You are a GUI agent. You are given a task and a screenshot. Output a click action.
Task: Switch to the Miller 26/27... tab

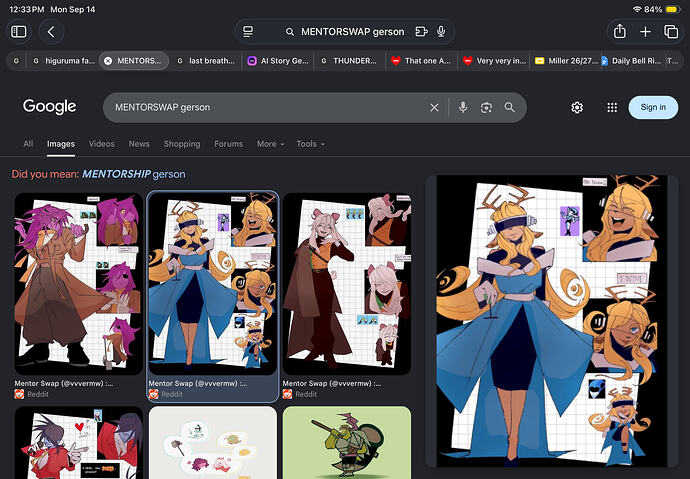click(x=565, y=61)
